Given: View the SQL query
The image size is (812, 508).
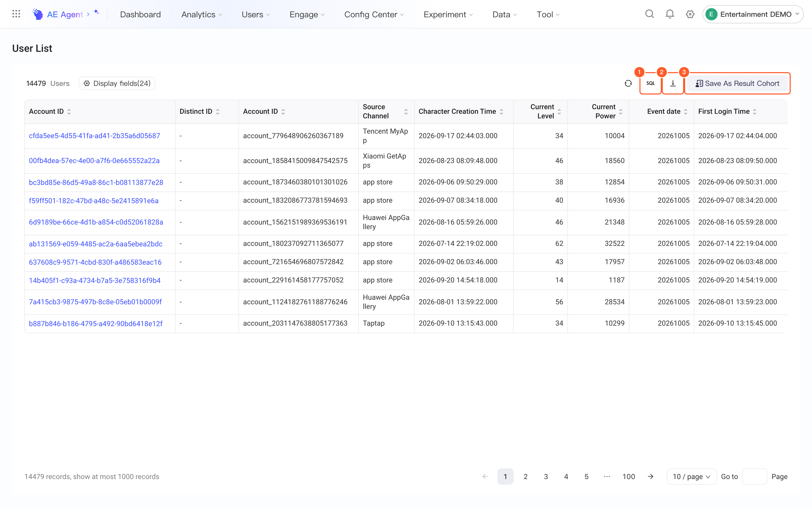Looking at the screenshot, I should click(x=650, y=83).
